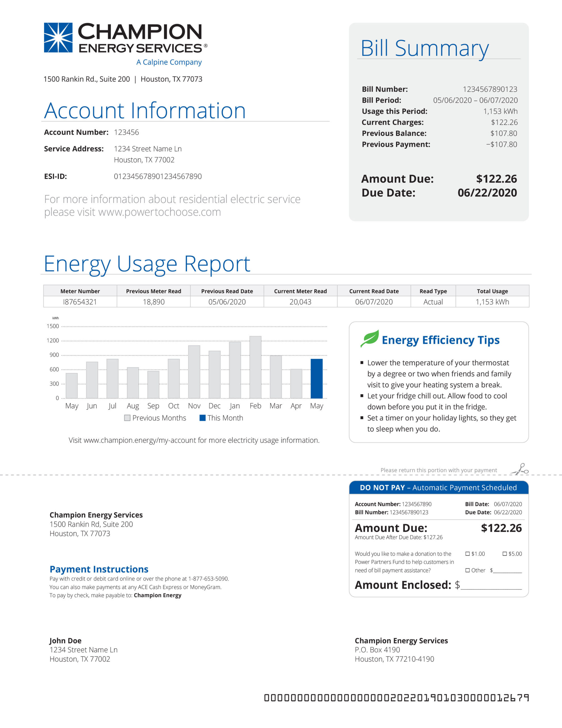Click the Payment Instructions heading
Viewport: 562px width, 728px height.
[x=99, y=569]
